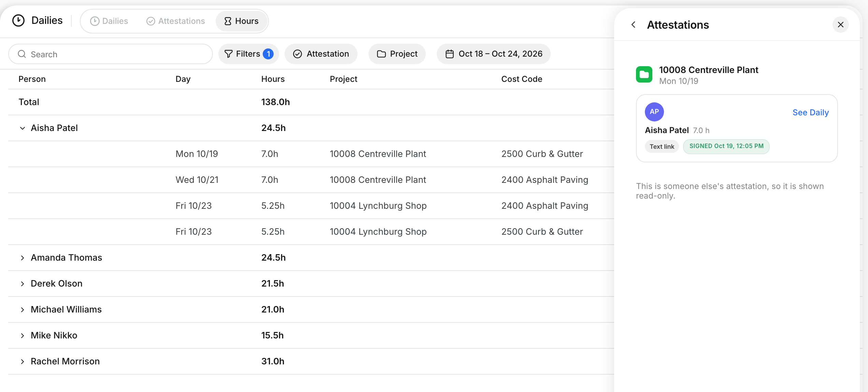Click the Cost Code column header

522,79
